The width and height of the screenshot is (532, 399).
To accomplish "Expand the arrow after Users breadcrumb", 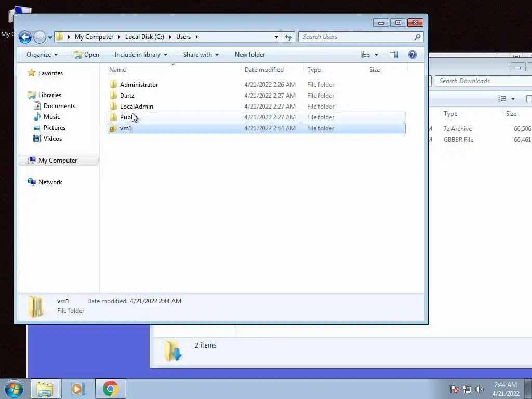I will [x=196, y=37].
